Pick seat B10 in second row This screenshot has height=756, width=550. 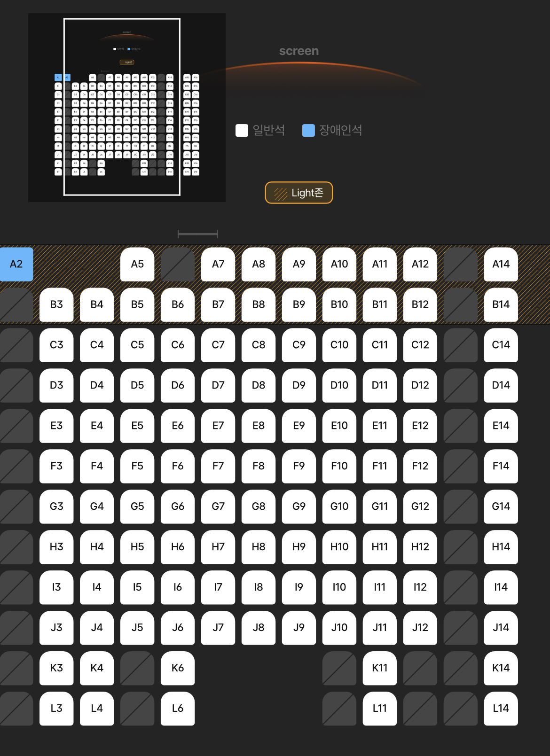coord(339,304)
